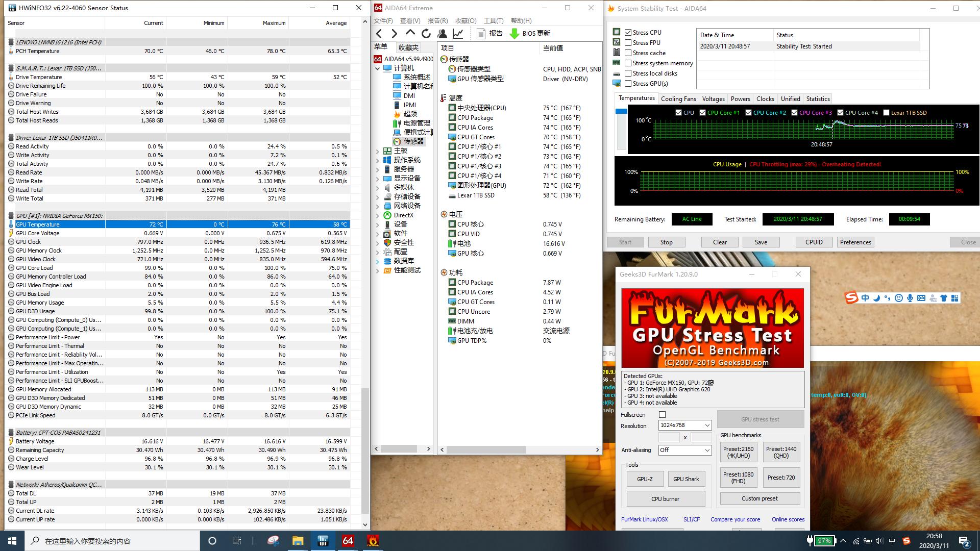The height and width of the screenshot is (551, 980).
Task: Open Windows Start menu
Action: click(12, 541)
